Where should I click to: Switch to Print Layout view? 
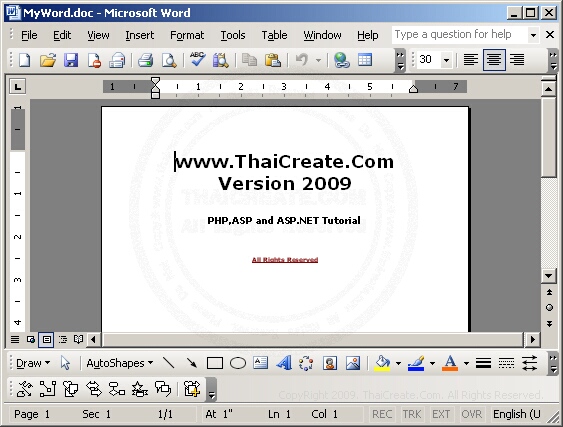point(47,339)
